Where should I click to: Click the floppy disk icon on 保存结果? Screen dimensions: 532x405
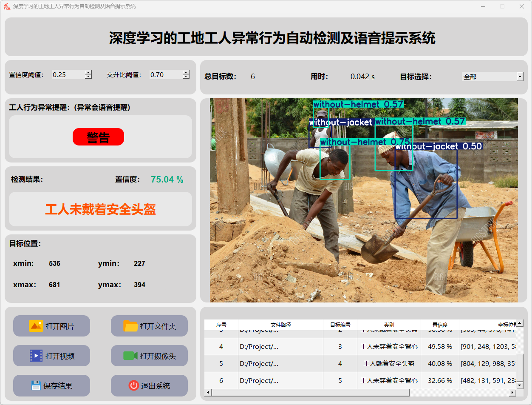36,385
